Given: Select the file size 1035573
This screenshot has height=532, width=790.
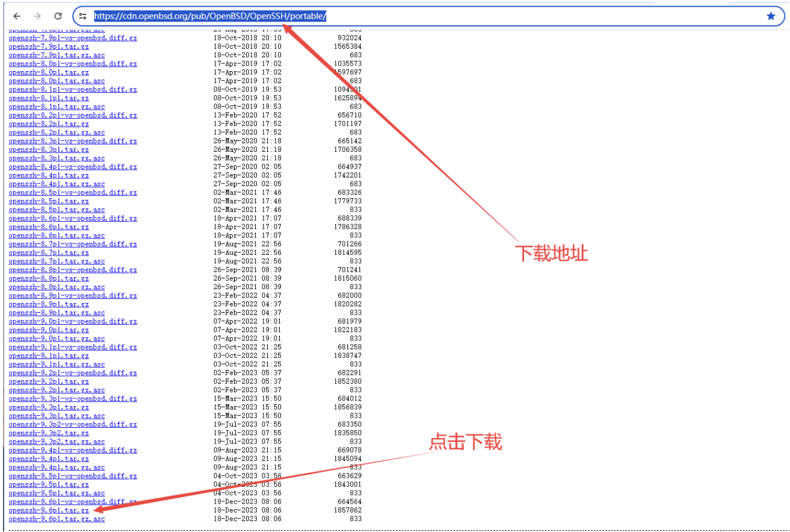Looking at the screenshot, I should [x=348, y=64].
